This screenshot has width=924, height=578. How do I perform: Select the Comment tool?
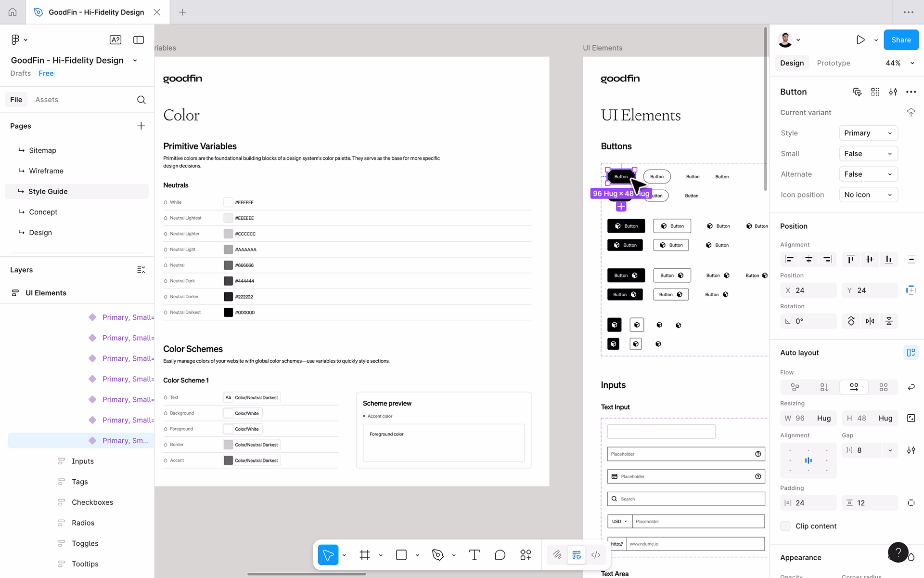coord(500,555)
